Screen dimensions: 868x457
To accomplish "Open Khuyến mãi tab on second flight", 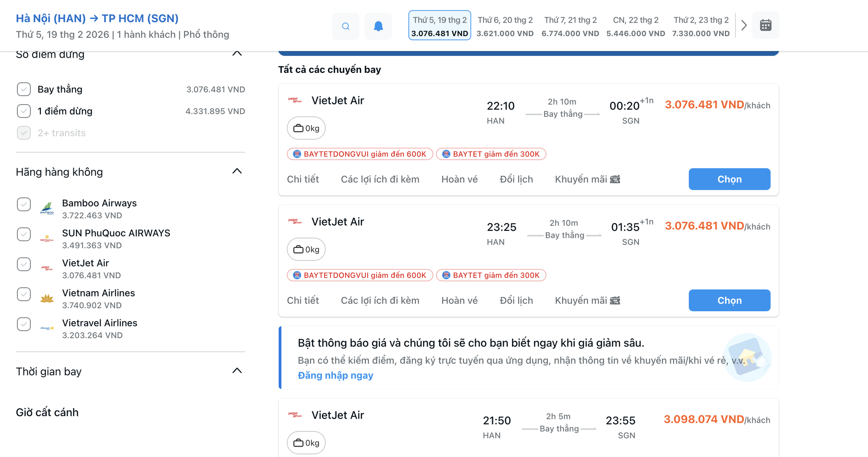I will (x=587, y=300).
